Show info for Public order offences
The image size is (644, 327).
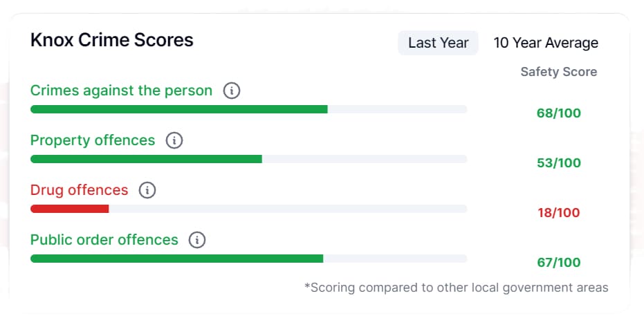click(x=197, y=240)
